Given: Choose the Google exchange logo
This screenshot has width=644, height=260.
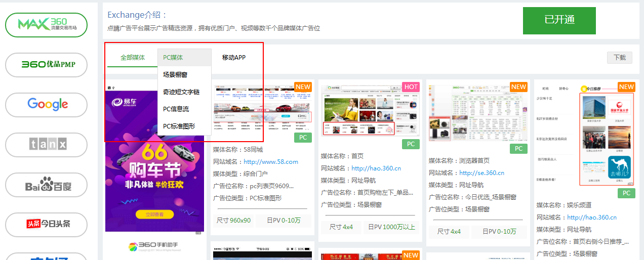Looking at the screenshot, I should [x=47, y=105].
